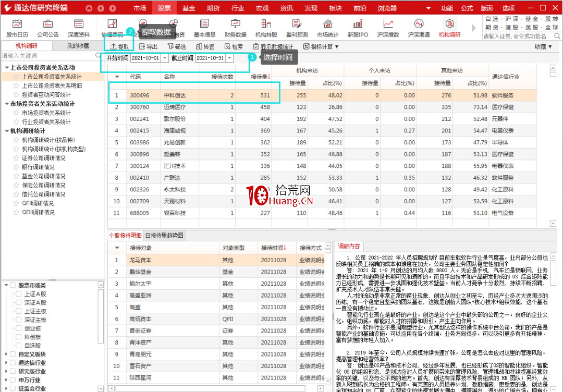
Task: Open the 机构持股 institutional holdings tool
Action: click(266, 27)
